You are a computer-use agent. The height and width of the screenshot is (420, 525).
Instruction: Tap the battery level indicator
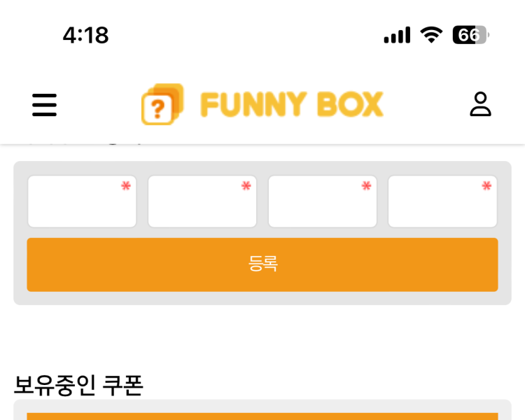pos(470,34)
